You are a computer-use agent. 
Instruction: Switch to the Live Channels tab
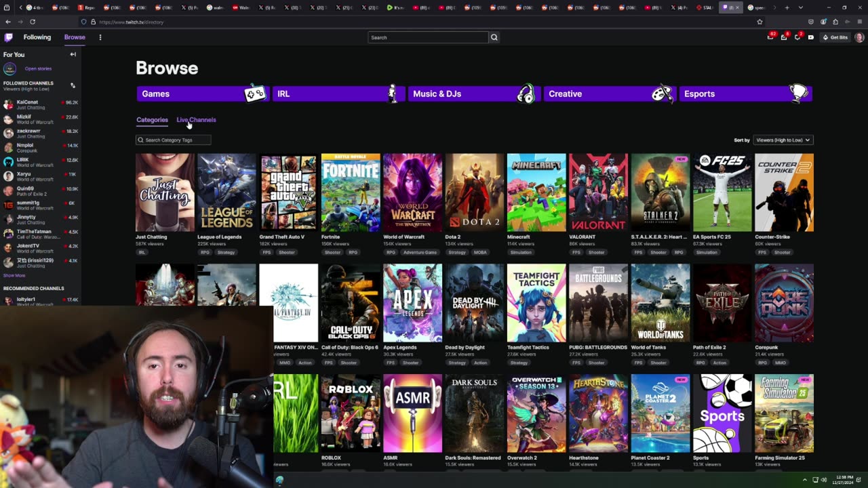(196, 120)
